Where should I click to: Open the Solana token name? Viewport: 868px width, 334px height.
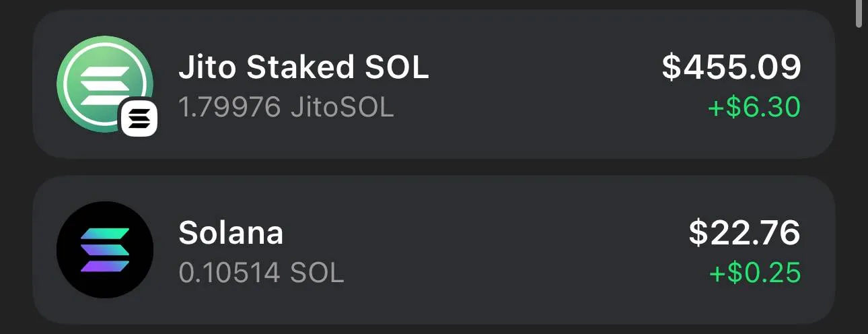[231, 234]
